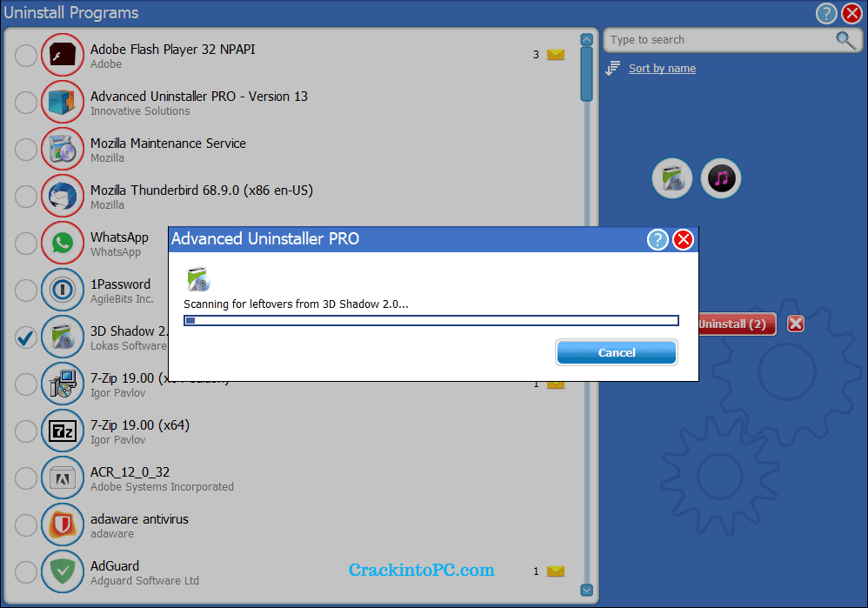Click Mozilla Thunderbird 68.9.0 (x86 en-US) text
Screen dimensions: 868x608
[x=202, y=190]
